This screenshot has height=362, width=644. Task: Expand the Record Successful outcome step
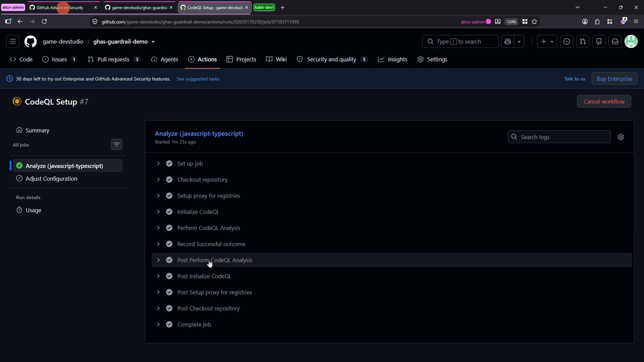[x=392, y=244]
